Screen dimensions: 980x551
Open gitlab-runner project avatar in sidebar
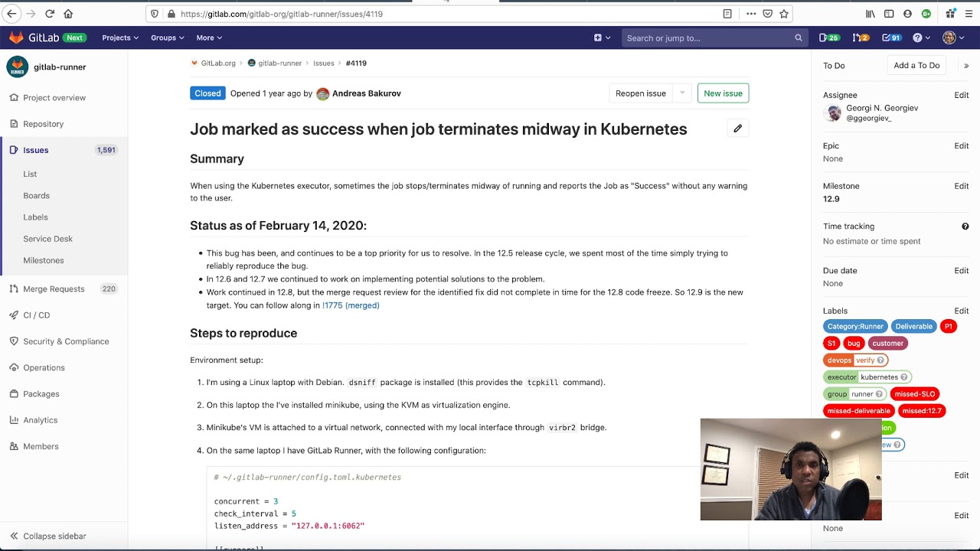pyautogui.click(x=17, y=67)
